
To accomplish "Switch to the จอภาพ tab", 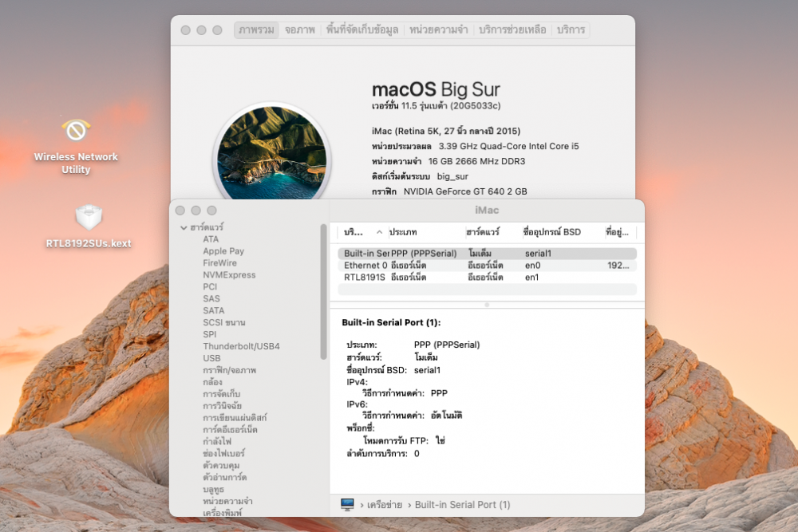I will [x=300, y=30].
